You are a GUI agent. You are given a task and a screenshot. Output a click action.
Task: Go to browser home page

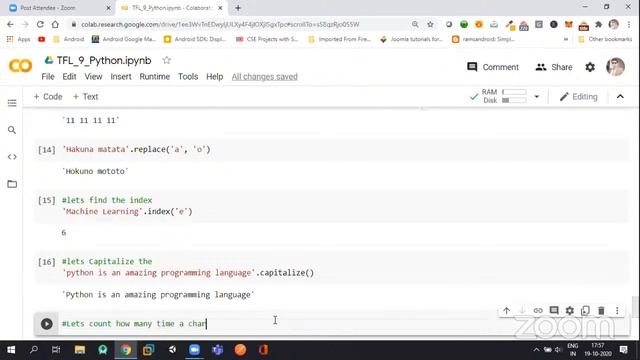point(55,24)
